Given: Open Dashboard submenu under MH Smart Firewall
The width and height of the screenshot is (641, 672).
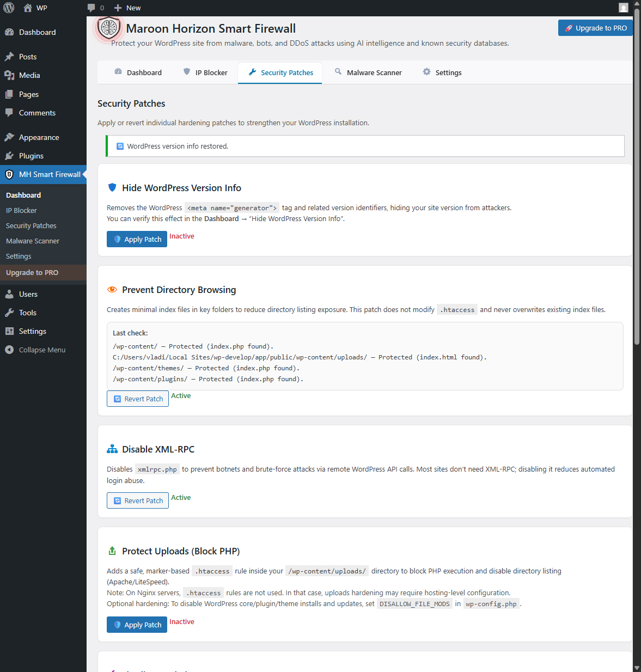Looking at the screenshot, I should (x=23, y=195).
